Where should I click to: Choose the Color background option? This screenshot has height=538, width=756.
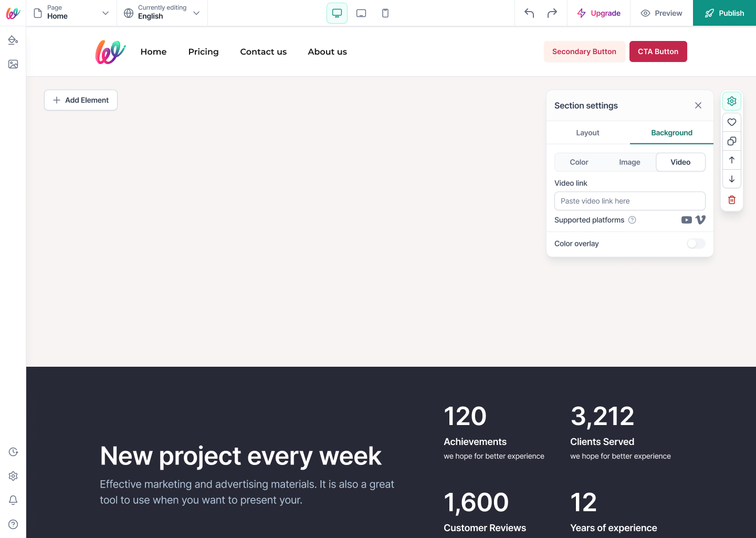click(x=579, y=162)
